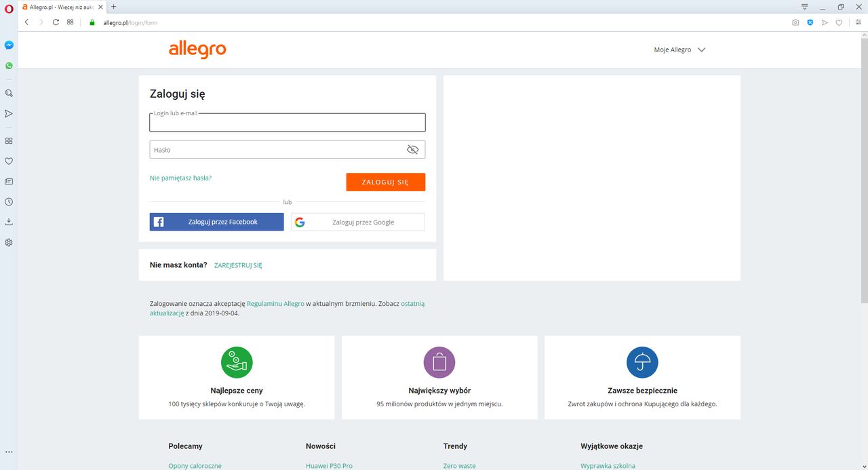Open Huawei P30 Pro link
This screenshot has height=470, width=868.
[329, 466]
